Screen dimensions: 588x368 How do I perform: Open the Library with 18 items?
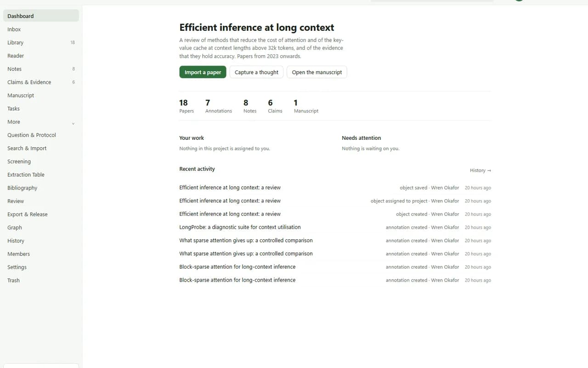coord(41,43)
